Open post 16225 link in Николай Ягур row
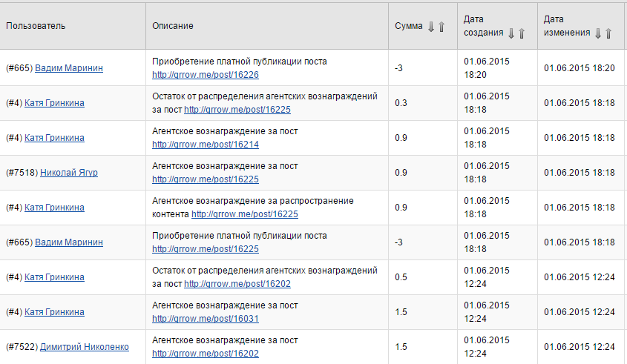This screenshot has height=364, width=627. coord(206,179)
